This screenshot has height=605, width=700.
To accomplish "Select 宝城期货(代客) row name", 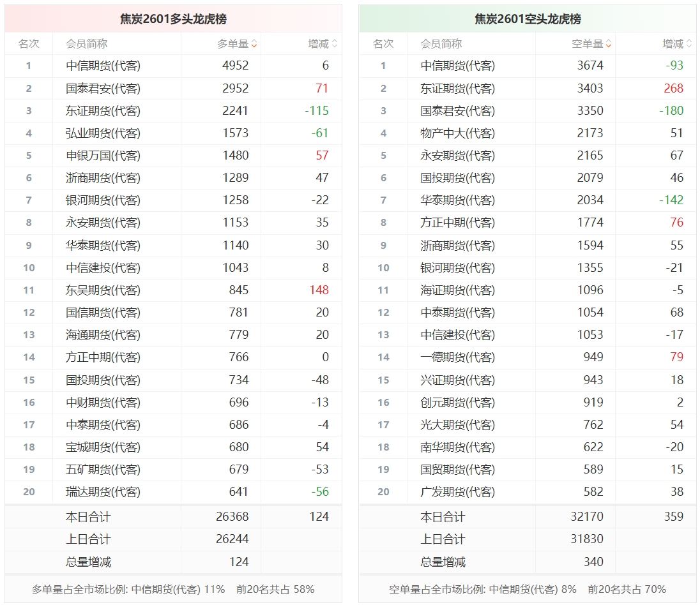I will click(x=103, y=447).
